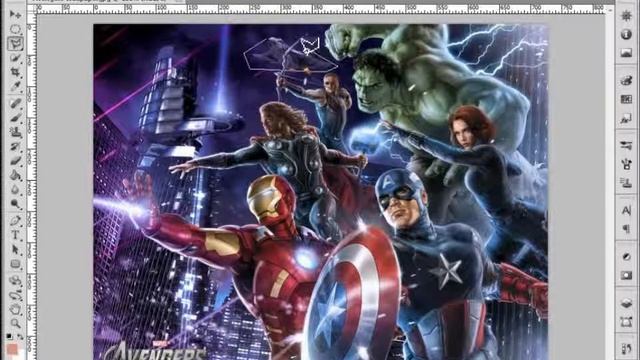
Task: Open the Info panel icon
Action: tap(626, 35)
